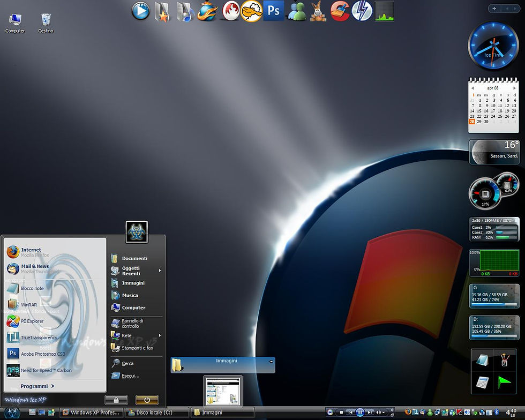Launch the eMule donkey icon in dock
This screenshot has height=420, width=525.
coord(319,11)
